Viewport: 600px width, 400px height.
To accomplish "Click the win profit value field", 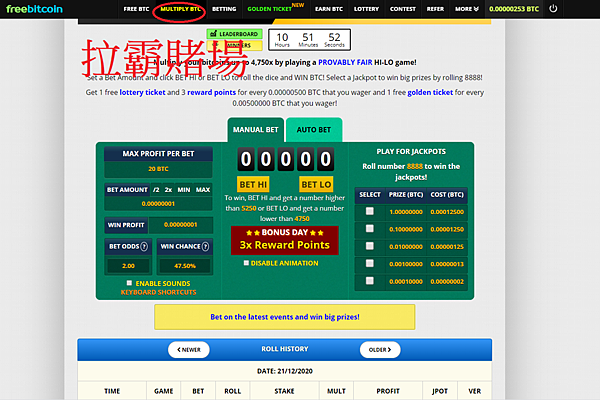I will pos(181,225).
